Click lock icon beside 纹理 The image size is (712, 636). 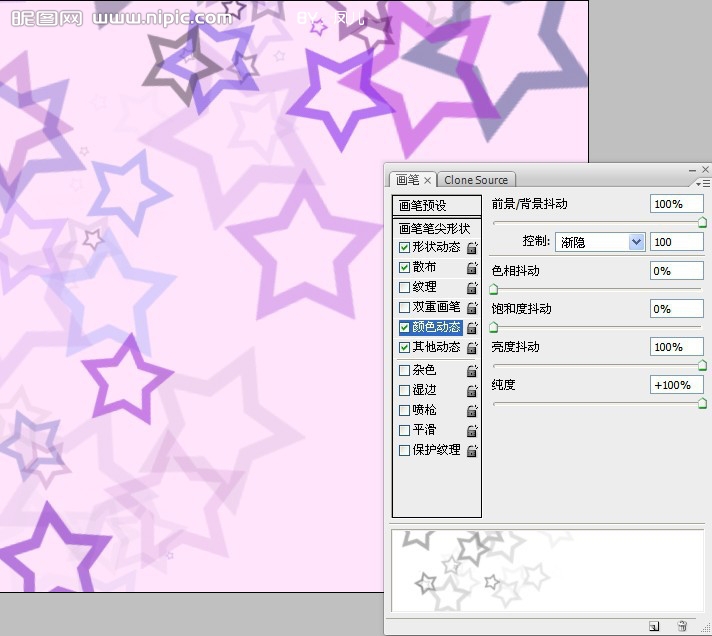[472, 288]
